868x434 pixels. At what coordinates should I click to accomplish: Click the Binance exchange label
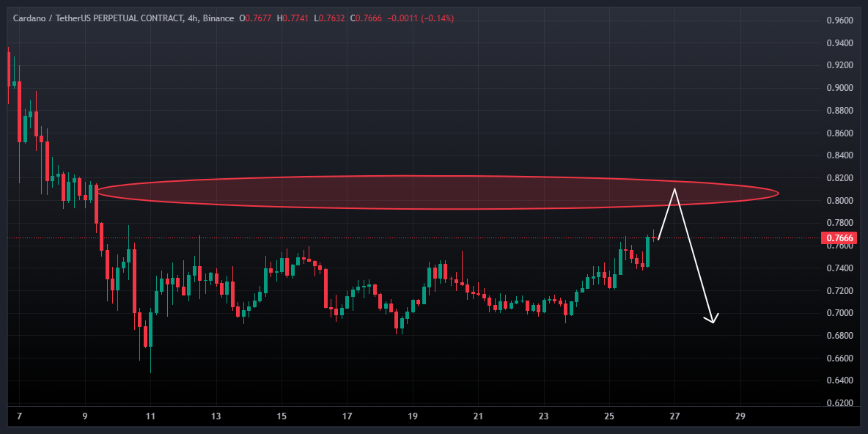[x=218, y=18]
